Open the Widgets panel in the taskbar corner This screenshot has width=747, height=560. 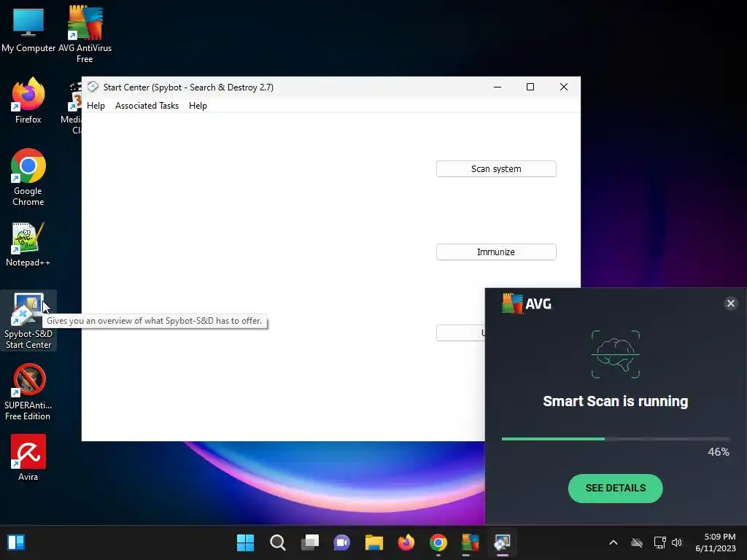click(x=16, y=542)
